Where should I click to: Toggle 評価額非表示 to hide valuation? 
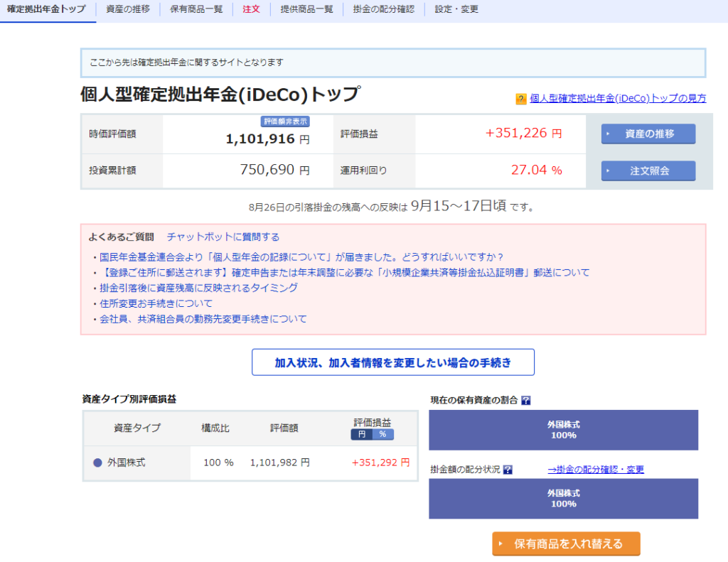[x=286, y=121]
